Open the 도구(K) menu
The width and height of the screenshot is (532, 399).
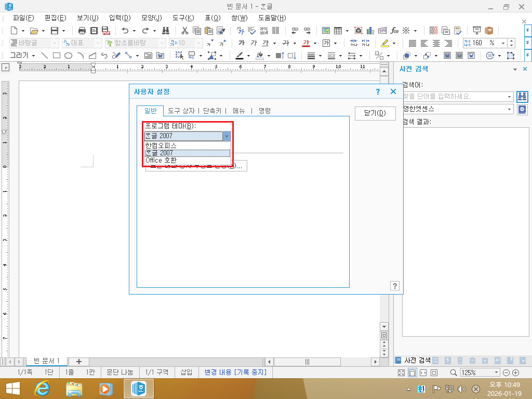[182, 18]
